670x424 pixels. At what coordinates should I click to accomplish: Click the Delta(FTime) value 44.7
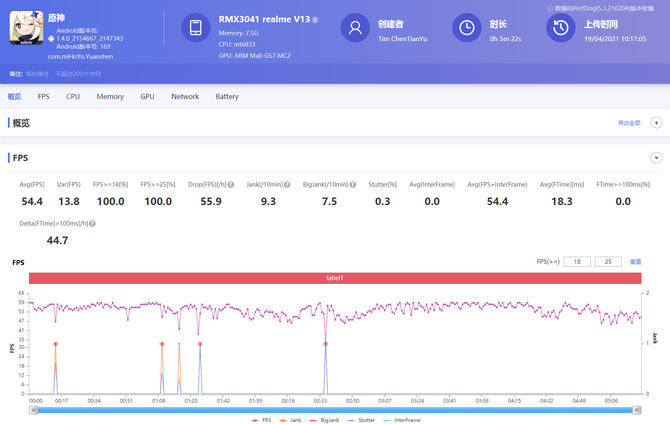point(57,241)
